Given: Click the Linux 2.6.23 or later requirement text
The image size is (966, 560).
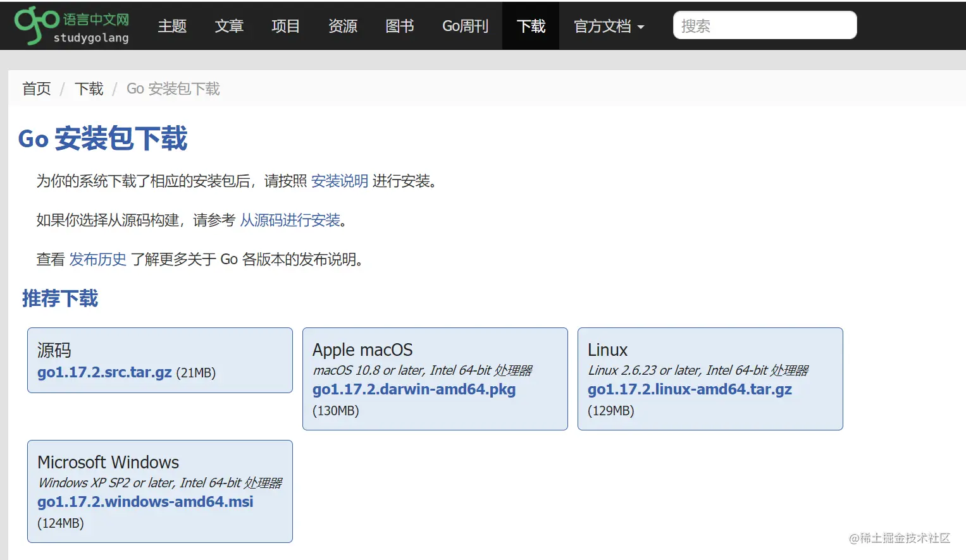Looking at the screenshot, I should tap(698, 370).
